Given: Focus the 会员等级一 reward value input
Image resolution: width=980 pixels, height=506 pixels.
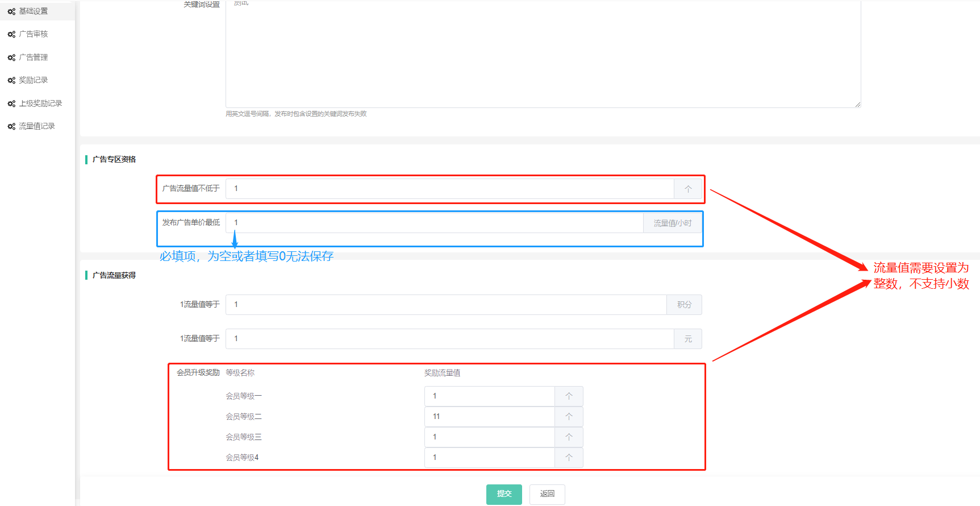Looking at the screenshot, I should (490, 396).
